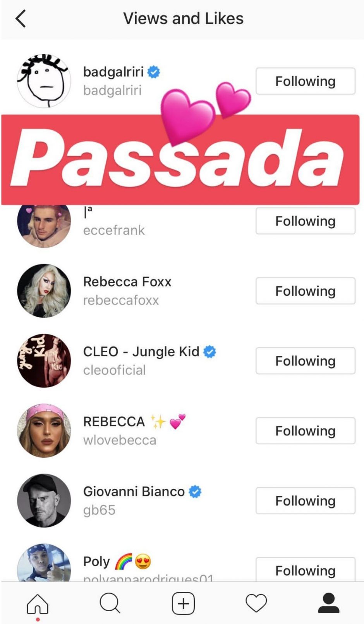This screenshot has width=364, height=624.
Task: Open Rebecca Foxx profile picture
Action: pos(44,291)
